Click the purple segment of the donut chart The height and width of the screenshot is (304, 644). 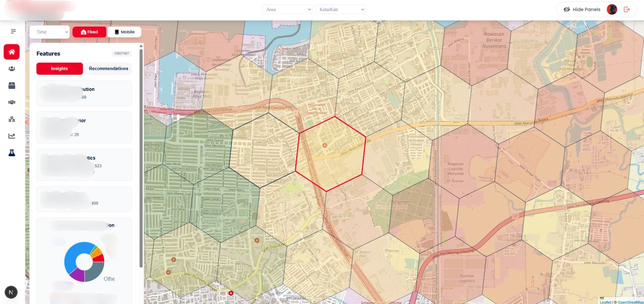coord(77,275)
